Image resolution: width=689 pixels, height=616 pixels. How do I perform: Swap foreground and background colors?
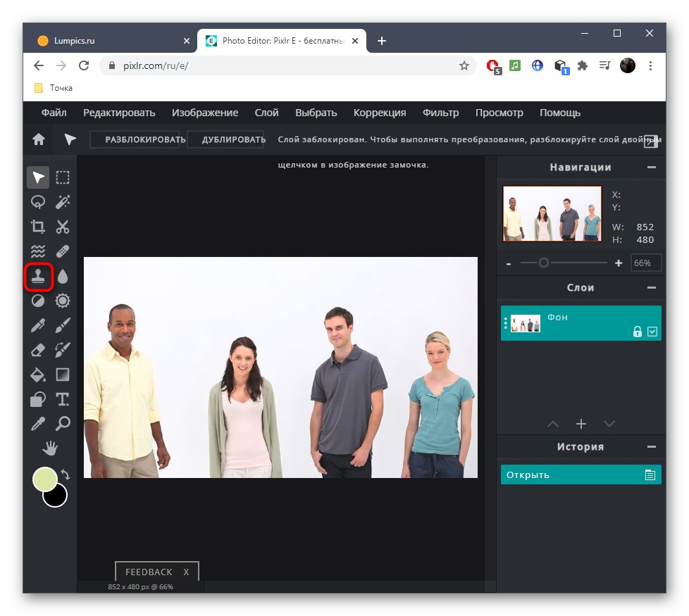pyautogui.click(x=65, y=474)
